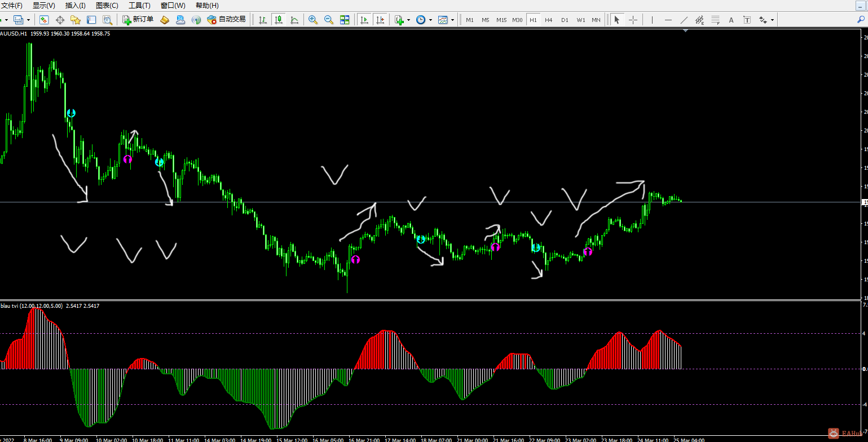Viewport: 868px width, 442px height.
Task: Open the indicators list icon
Action: pos(399,20)
